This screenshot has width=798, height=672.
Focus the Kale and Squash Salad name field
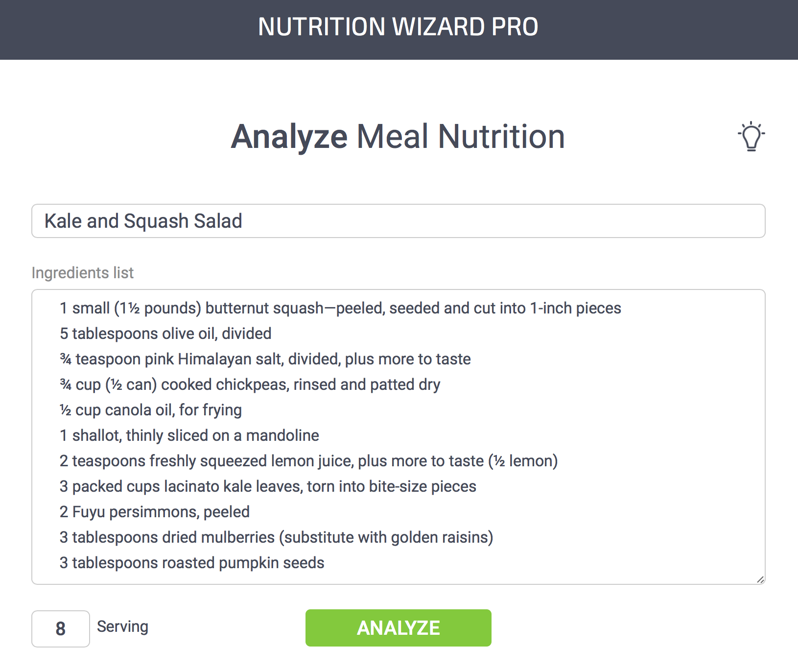pos(398,221)
